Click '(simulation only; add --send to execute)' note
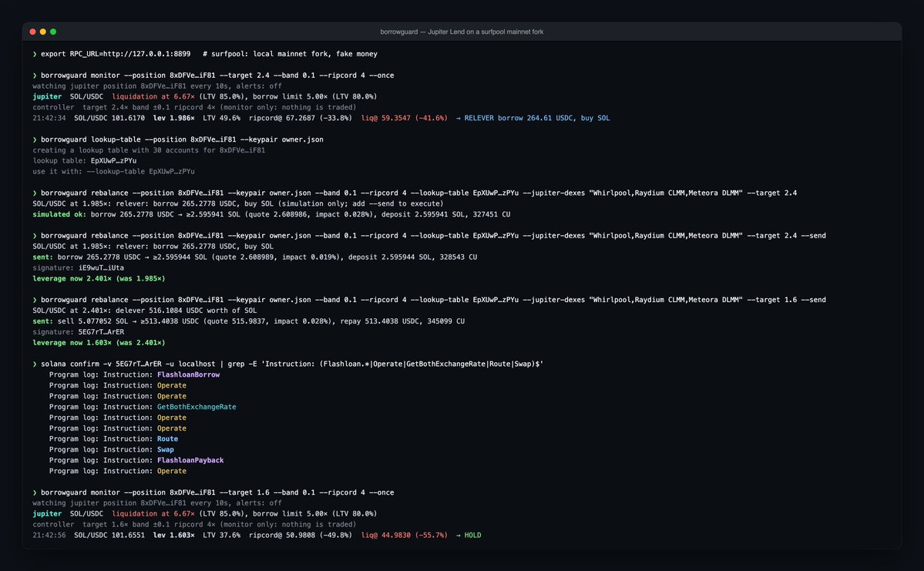This screenshot has width=924, height=571. pos(361,204)
